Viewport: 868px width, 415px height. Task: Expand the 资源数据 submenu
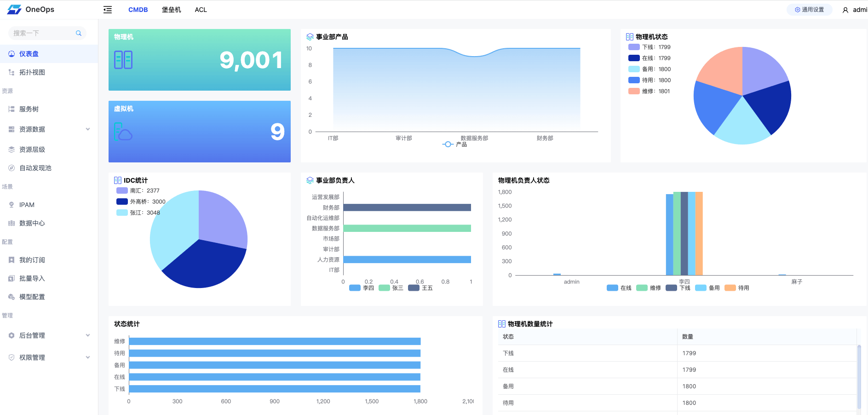coord(88,129)
